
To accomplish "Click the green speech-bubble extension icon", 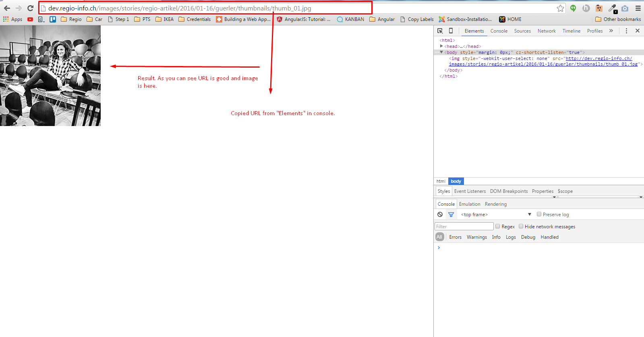I will click(x=573, y=8).
